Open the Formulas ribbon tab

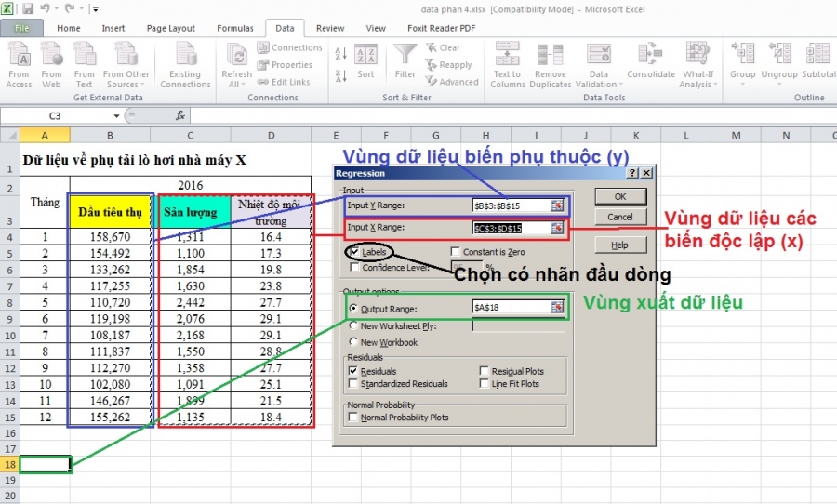(x=234, y=29)
